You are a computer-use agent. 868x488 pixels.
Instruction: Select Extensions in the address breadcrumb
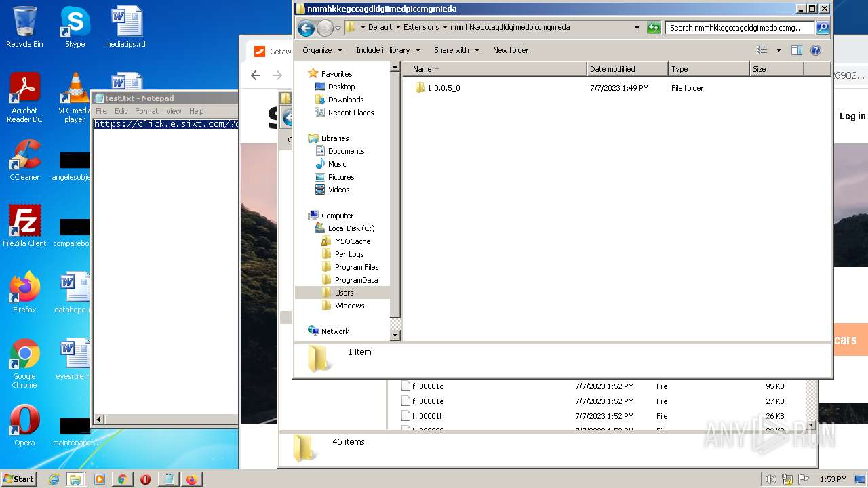tap(421, 28)
